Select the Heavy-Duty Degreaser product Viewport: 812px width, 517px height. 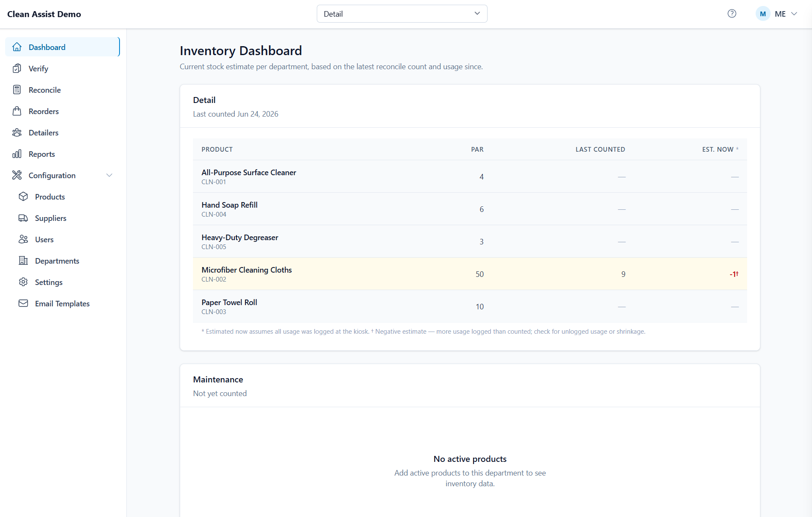[x=240, y=238]
